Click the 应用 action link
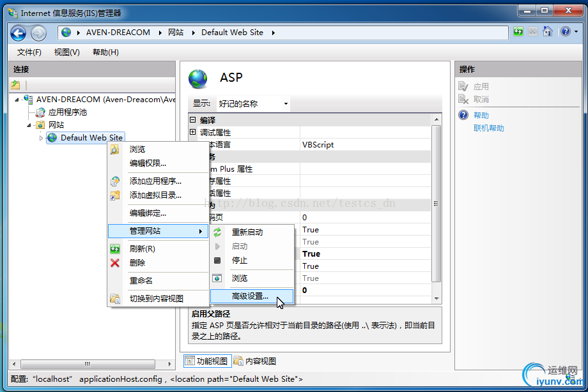588x392 pixels. (x=481, y=87)
